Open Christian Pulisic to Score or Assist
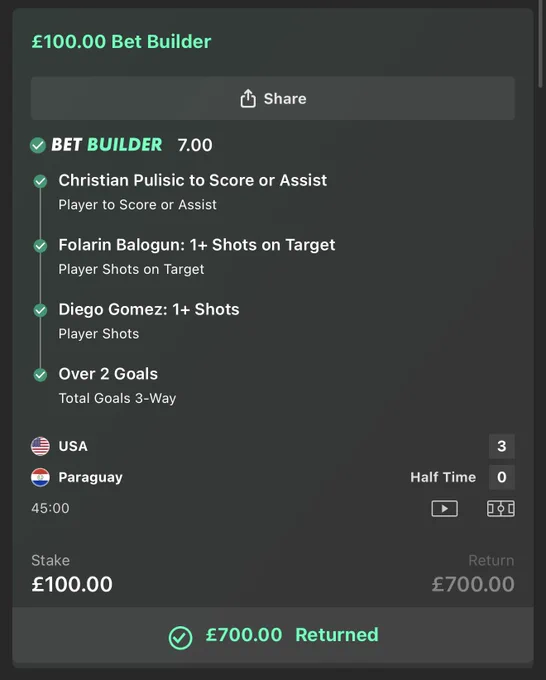 point(193,180)
